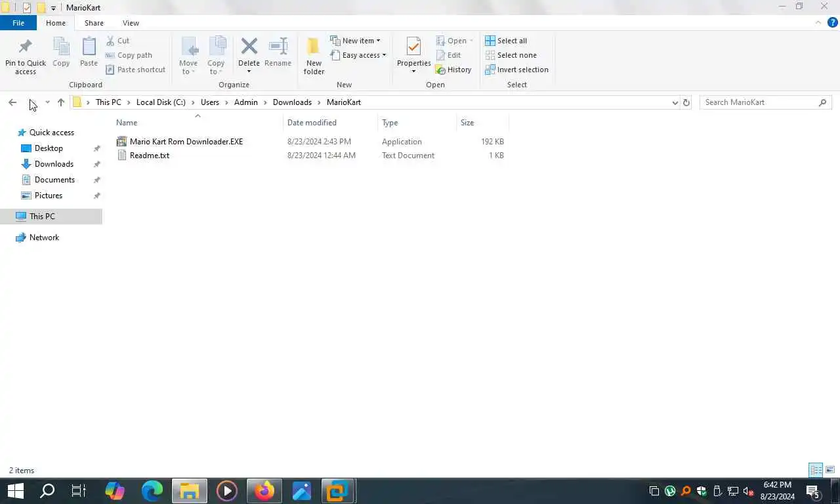Open the Properties dropdown arrow
The width and height of the screenshot is (840, 504).
[x=413, y=72]
